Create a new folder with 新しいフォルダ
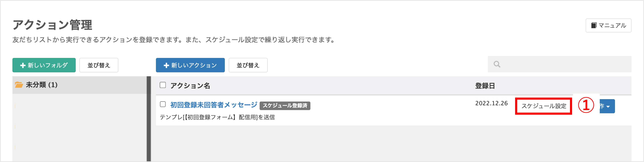Viewport: 644px width, 162px height. pos(44,65)
